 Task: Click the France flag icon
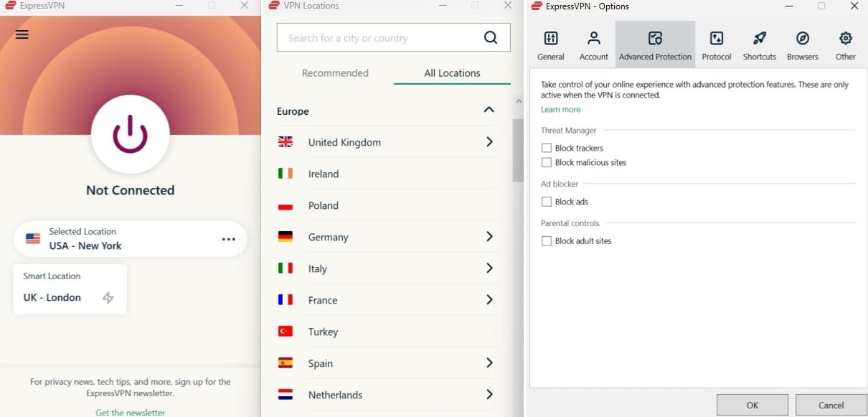(286, 300)
